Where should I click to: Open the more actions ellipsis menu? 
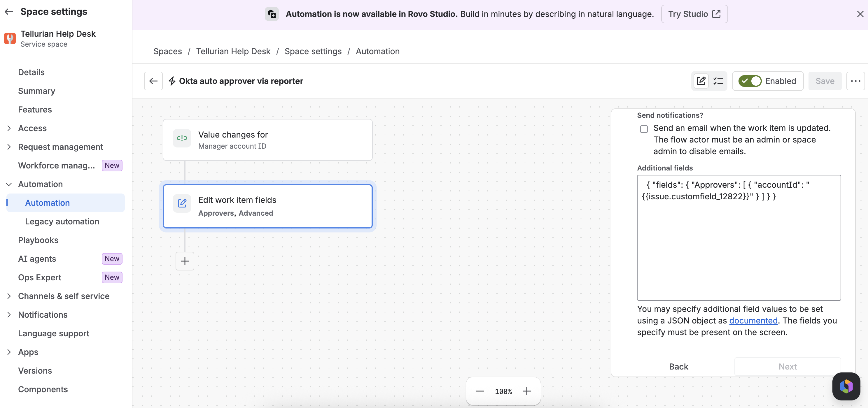click(855, 81)
